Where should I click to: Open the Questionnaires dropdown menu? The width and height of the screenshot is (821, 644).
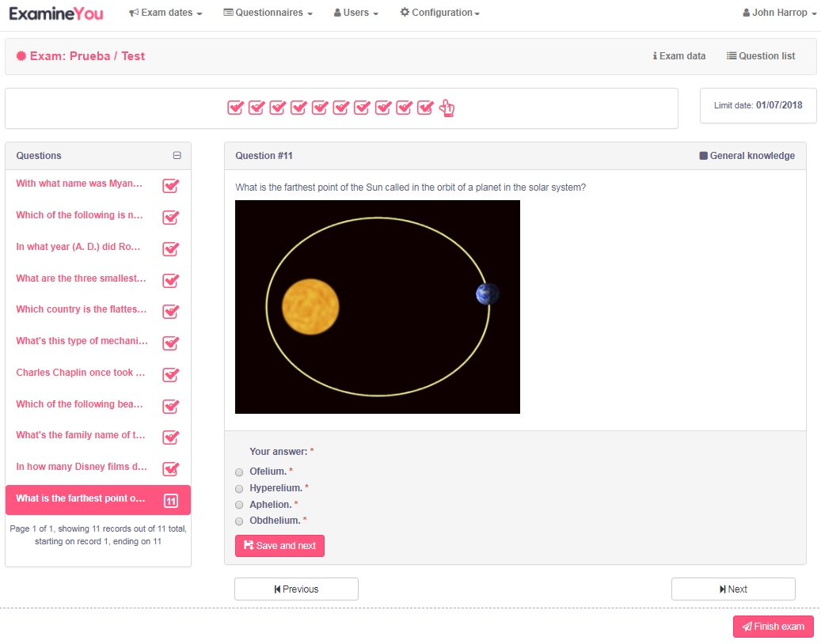click(x=268, y=13)
